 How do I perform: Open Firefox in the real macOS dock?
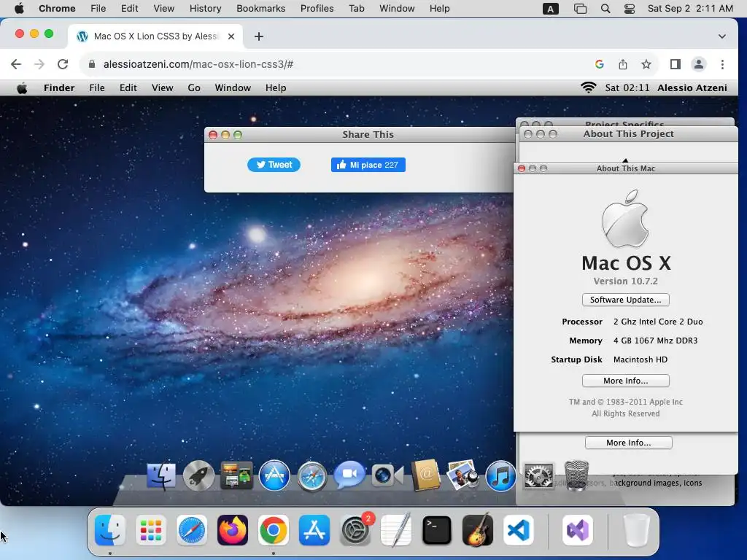coord(233,530)
